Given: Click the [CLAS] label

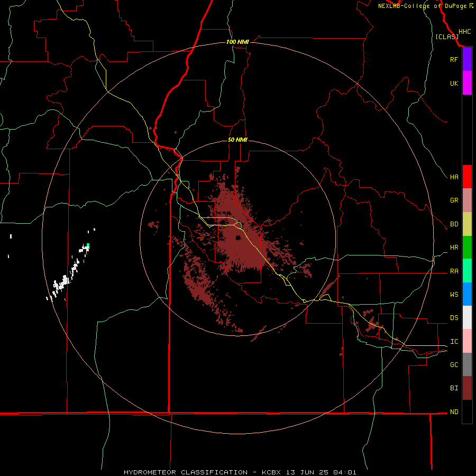Looking at the screenshot, I should click(447, 36).
